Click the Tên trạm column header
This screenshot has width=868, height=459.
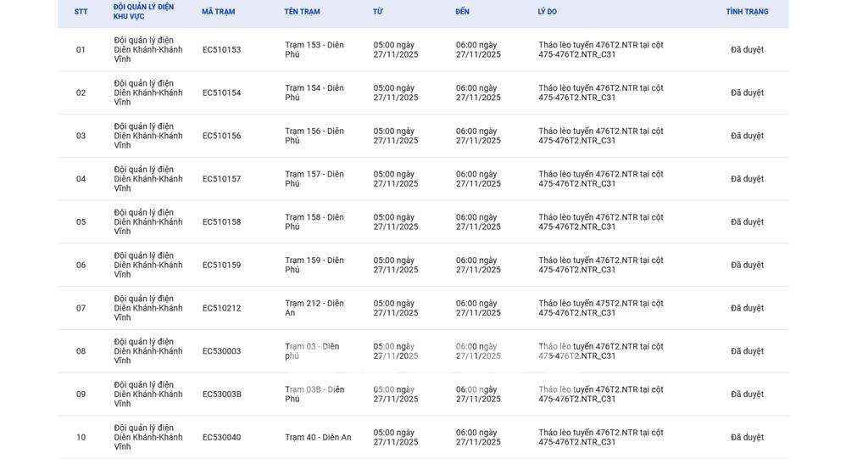302,12
